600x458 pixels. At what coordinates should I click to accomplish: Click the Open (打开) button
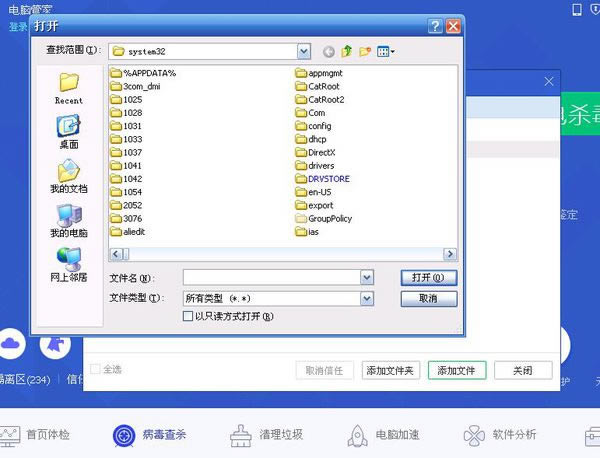(x=428, y=278)
